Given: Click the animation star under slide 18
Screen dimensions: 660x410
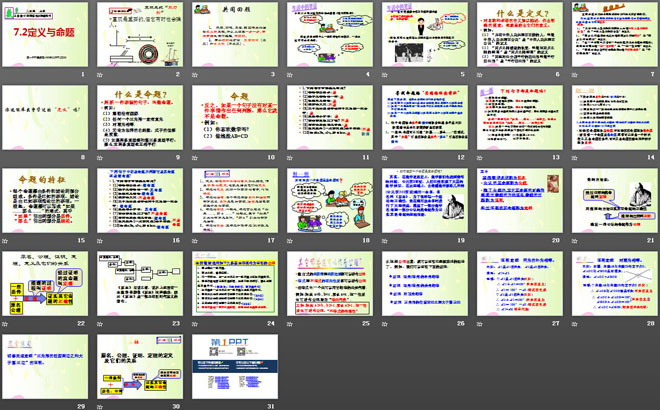Looking at the screenshot, I should click(290, 241).
